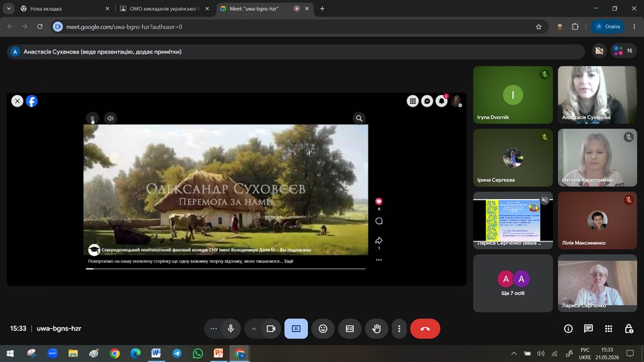Open video three-dots options menu

tap(378, 260)
